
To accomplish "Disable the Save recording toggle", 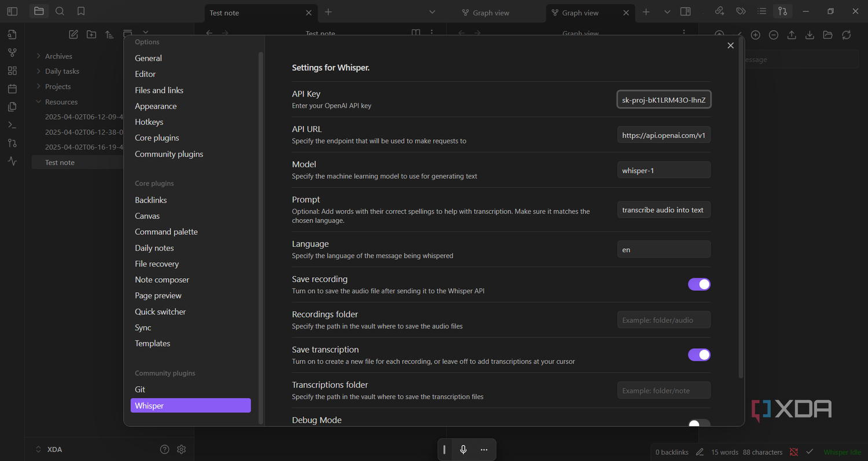I will [x=699, y=284].
